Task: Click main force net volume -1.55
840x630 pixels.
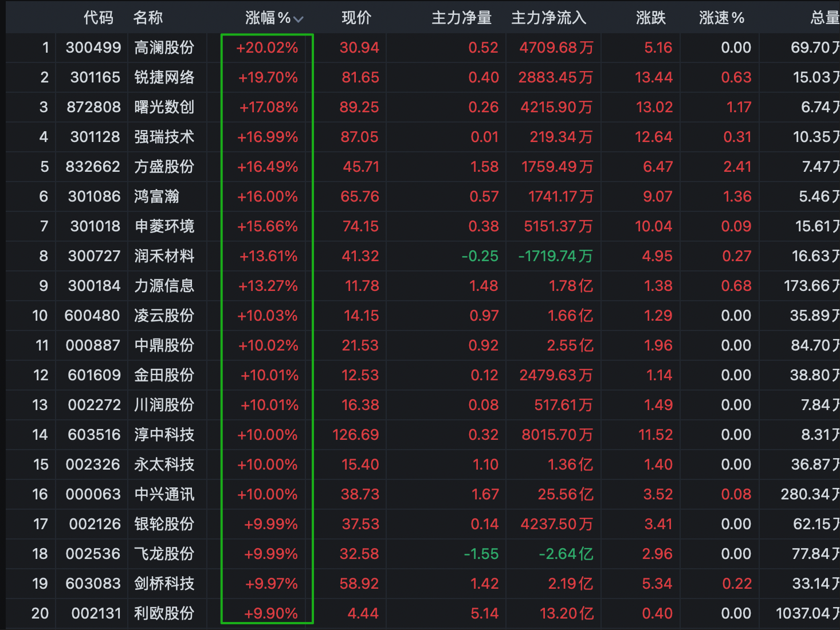Action: [481, 554]
